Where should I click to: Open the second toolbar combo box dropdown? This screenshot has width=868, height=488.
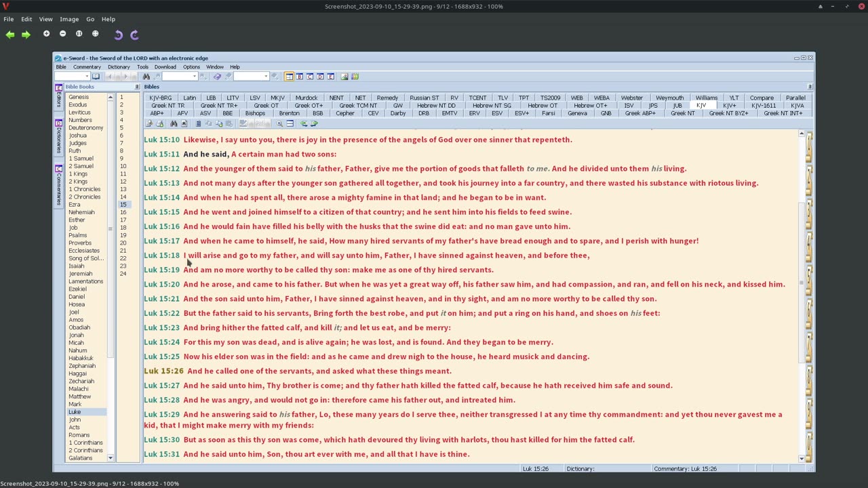tap(194, 77)
